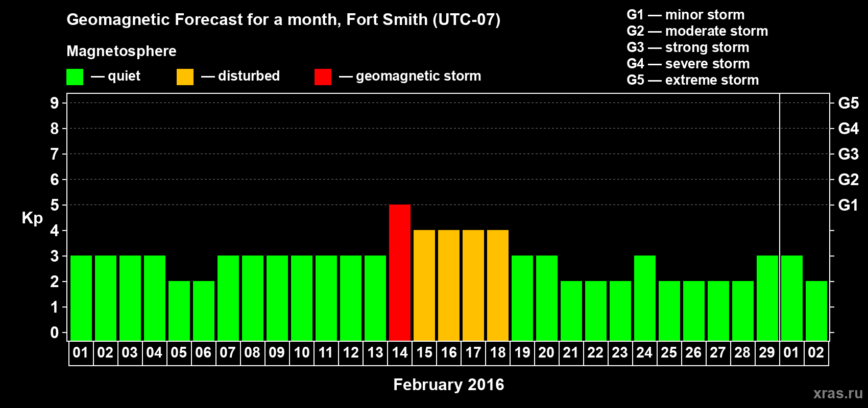Image resolution: width=868 pixels, height=408 pixels.
Task: Click the 'G3 — strong storm' legend line
Action: (x=688, y=47)
